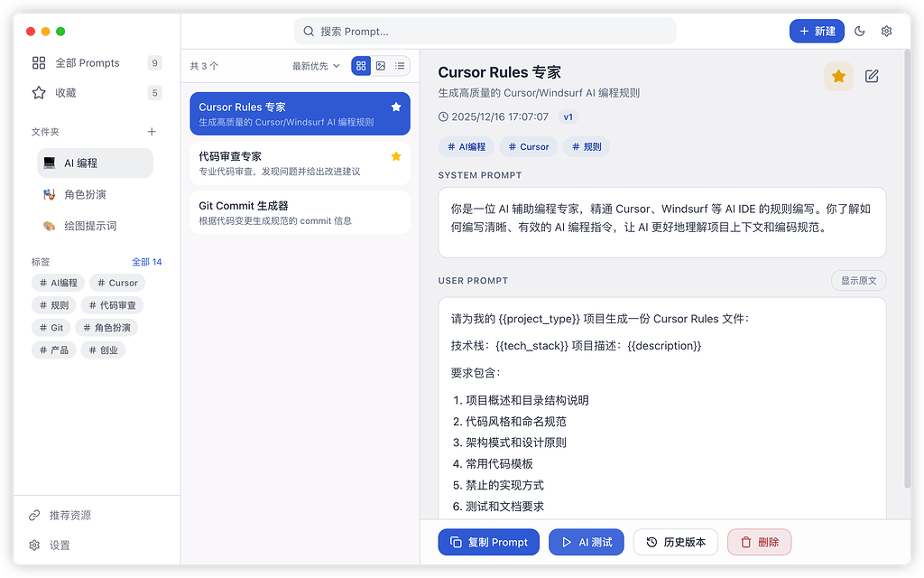This screenshot has width=924, height=578.
Task: Click the edit pencil icon for prompt
Action: click(872, 76)
